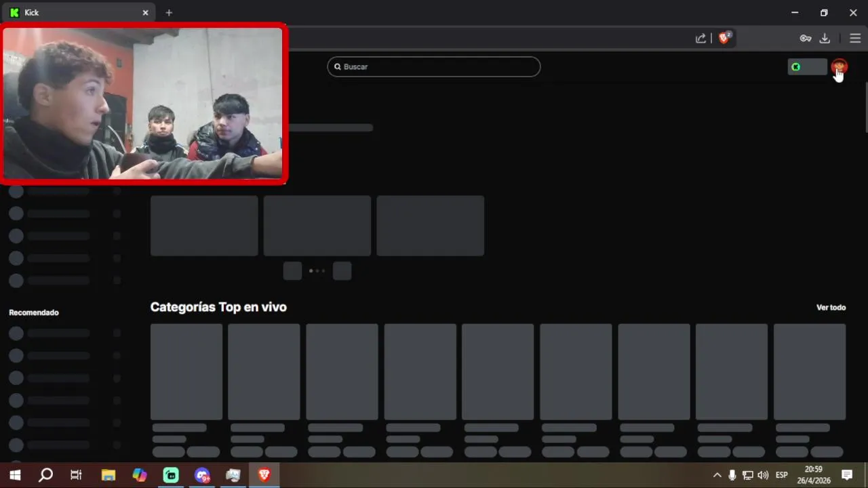Open the taskbar app left of Brave

(x=233, y=475)
